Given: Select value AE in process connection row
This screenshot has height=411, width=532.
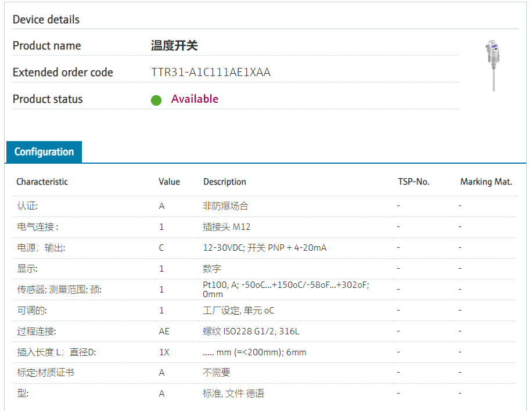Looking at the screenshot, I should (x=164, y=331).
